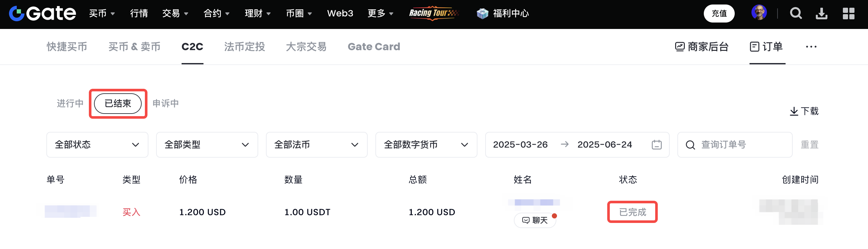
Task: Click the app download icon in header
Action: pyautogui.click(x=822, y=14)
